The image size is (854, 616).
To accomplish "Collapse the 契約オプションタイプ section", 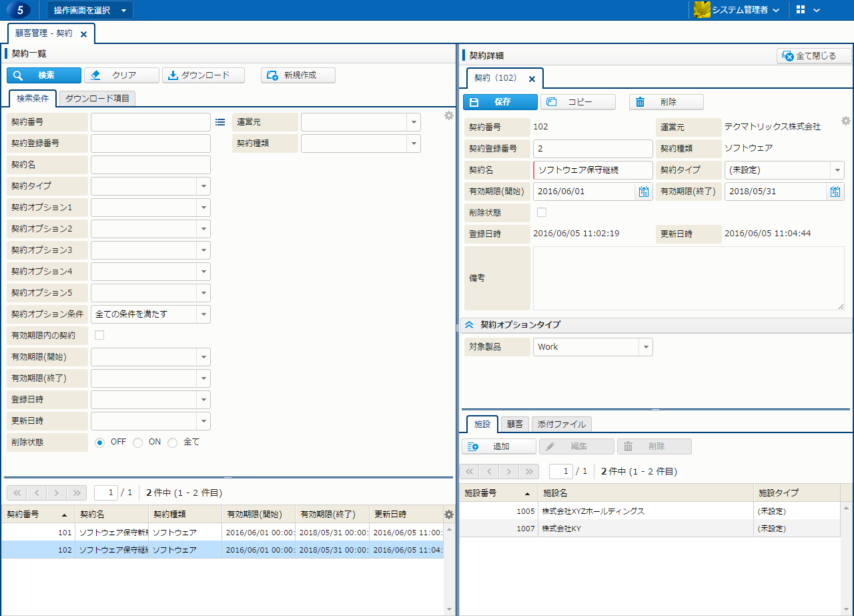I will (x=469, y=325).
